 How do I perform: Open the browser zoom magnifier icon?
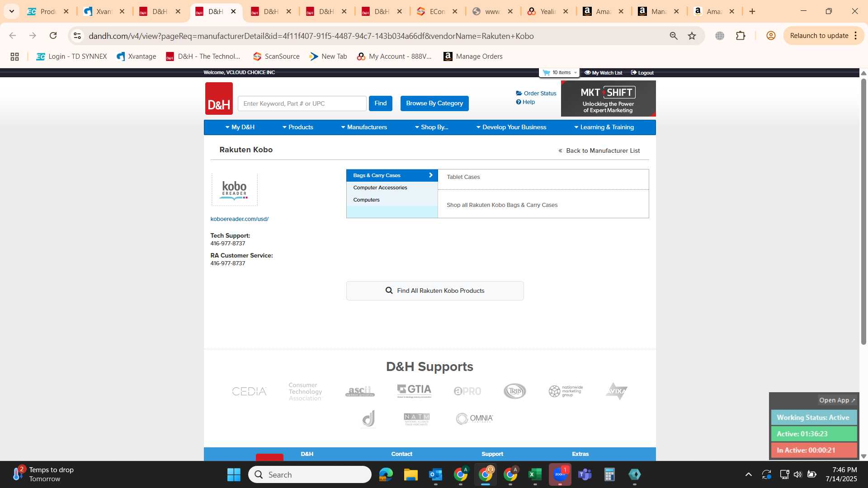[x=674, y=36]
